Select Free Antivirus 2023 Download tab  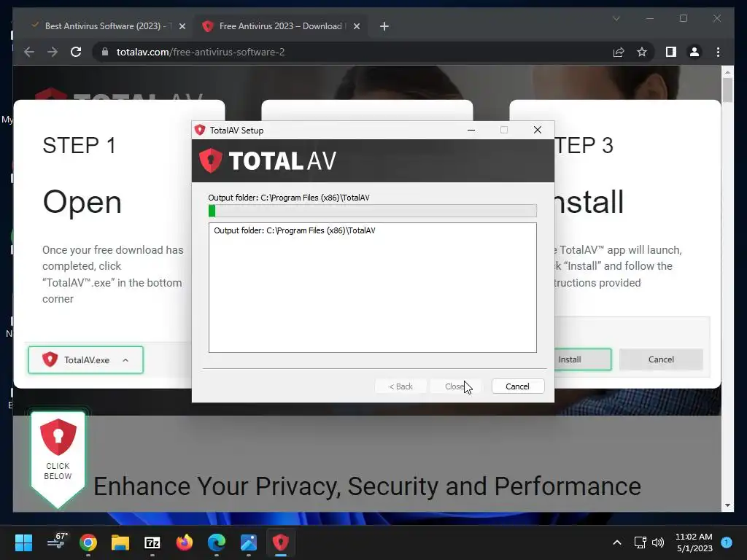tap(281, 26)
